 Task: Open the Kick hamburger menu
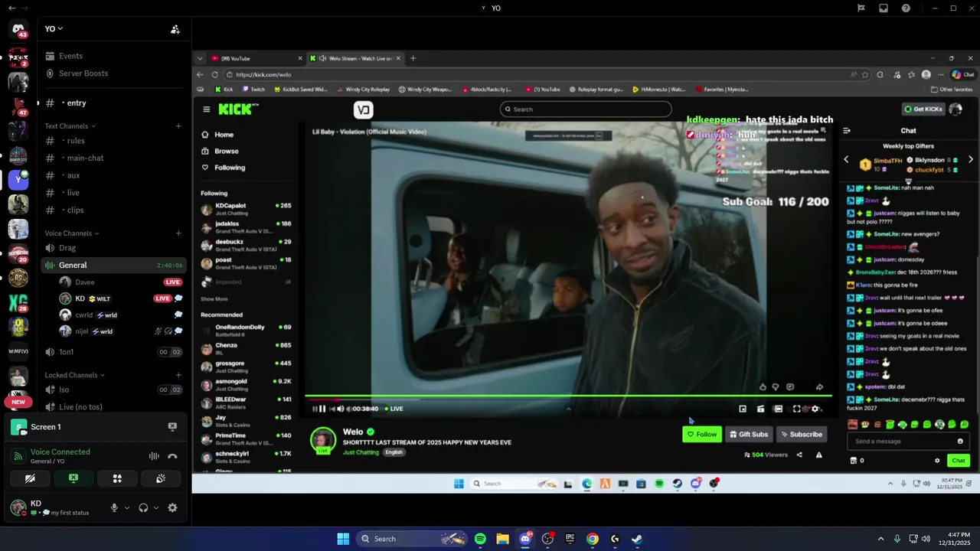tap(206, 109)
